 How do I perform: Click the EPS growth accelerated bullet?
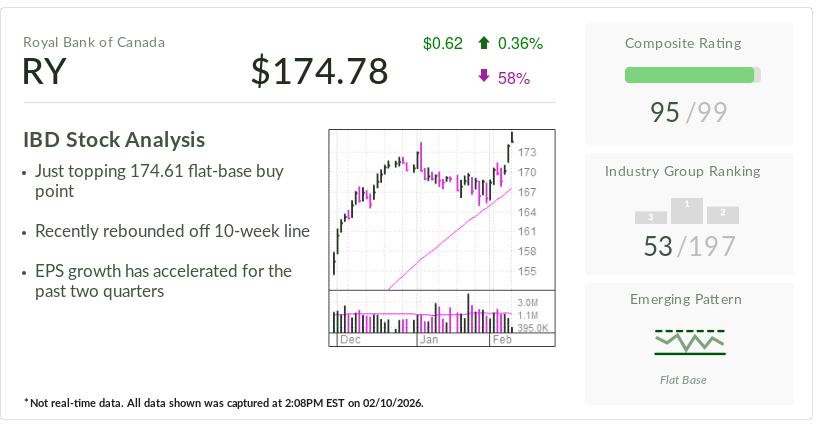[x=163, y=281]
